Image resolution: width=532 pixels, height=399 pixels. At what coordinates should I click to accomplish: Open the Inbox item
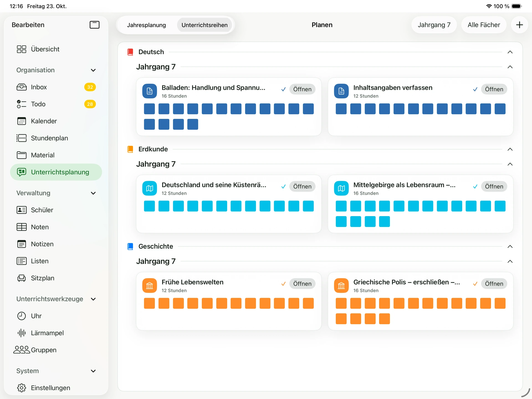click(56, 87)
